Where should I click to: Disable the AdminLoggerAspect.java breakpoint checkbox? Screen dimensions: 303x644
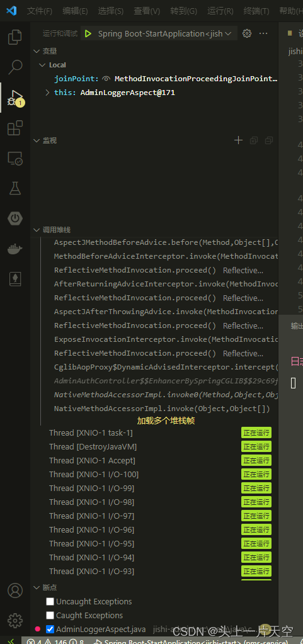point(50,630)
